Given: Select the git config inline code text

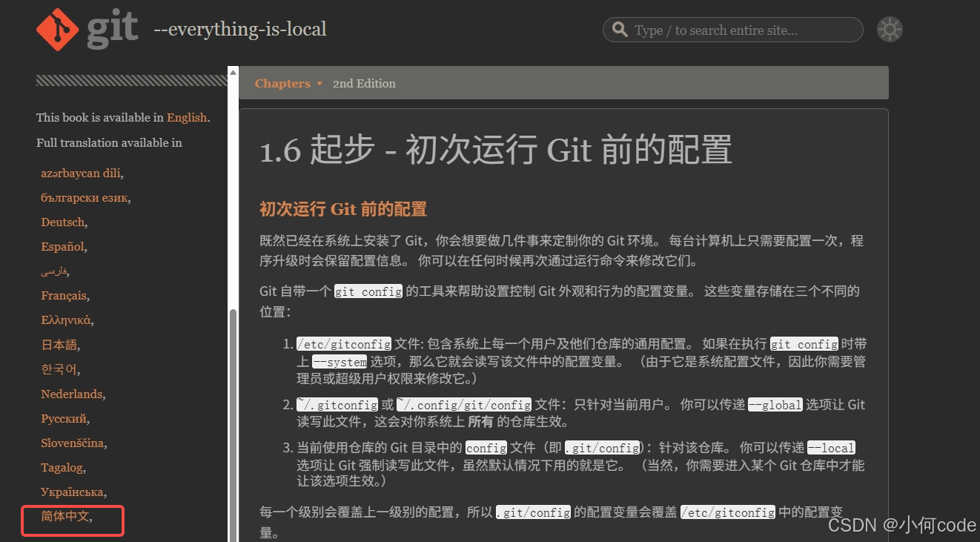Looking at the screenshot, I should [368, 291].
